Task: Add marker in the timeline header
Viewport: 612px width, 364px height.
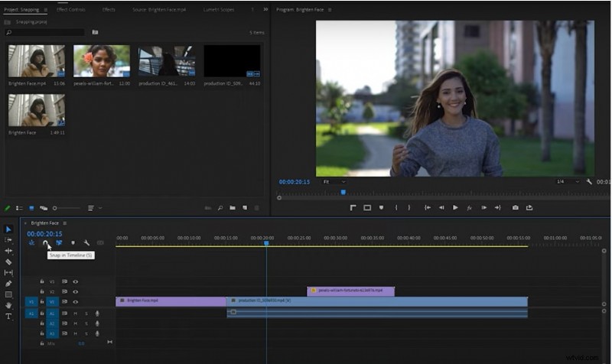Action: pos(73,242)
